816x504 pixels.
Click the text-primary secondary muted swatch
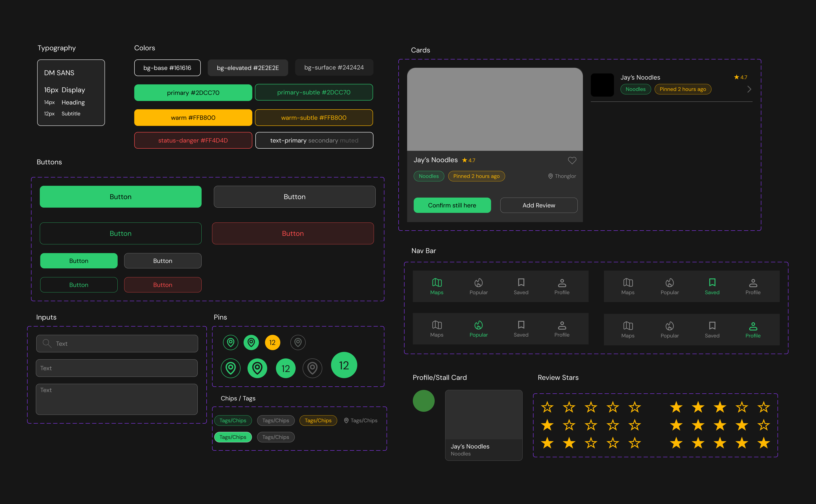point(314,140)
